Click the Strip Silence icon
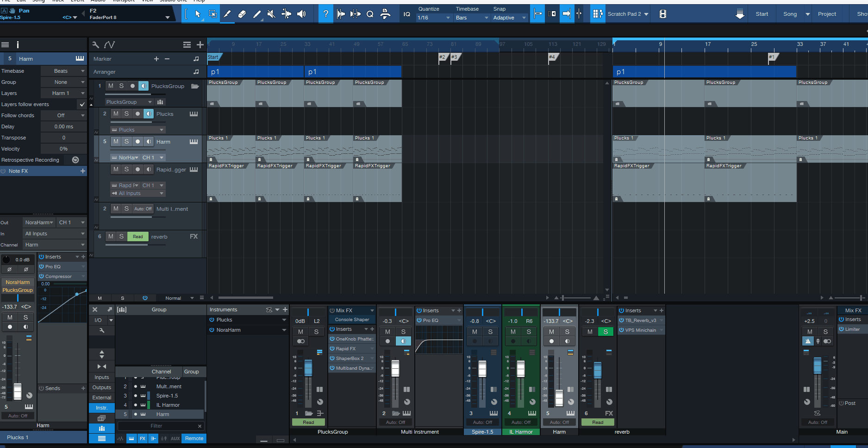Image resolution: width=868 pixels, height=448 pixels. pos(356,14)
